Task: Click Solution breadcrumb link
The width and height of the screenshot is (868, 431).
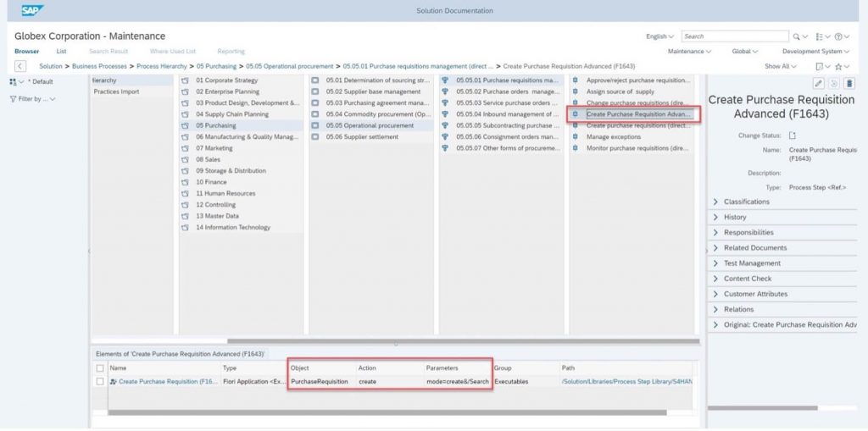Action: 51,66
